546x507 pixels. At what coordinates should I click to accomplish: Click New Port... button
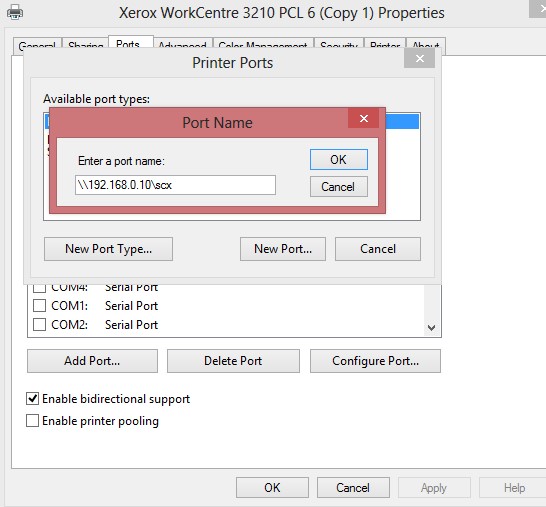pos(283,249)
